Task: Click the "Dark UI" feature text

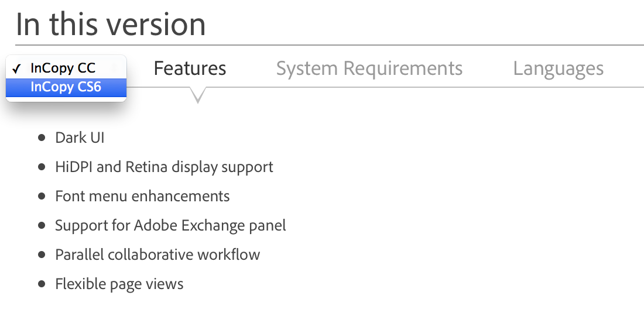Action: tap(80, 138)
